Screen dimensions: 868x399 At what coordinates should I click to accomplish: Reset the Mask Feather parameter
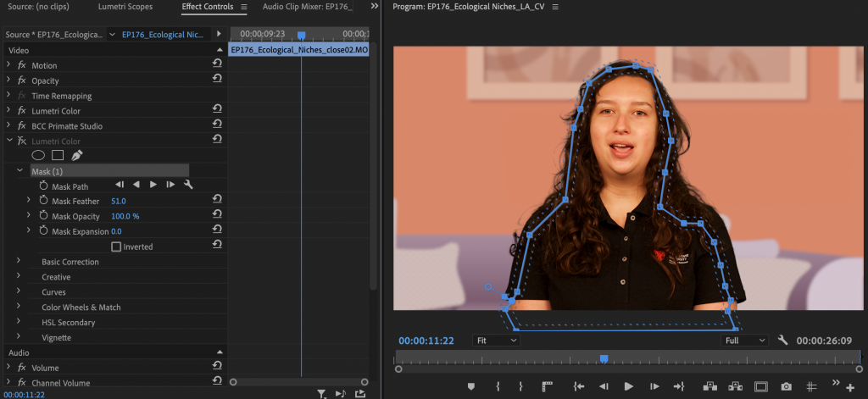point(217,201)
